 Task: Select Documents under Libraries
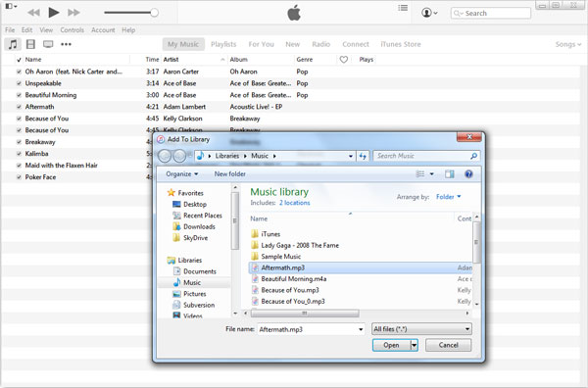click(x=194, y=271)
